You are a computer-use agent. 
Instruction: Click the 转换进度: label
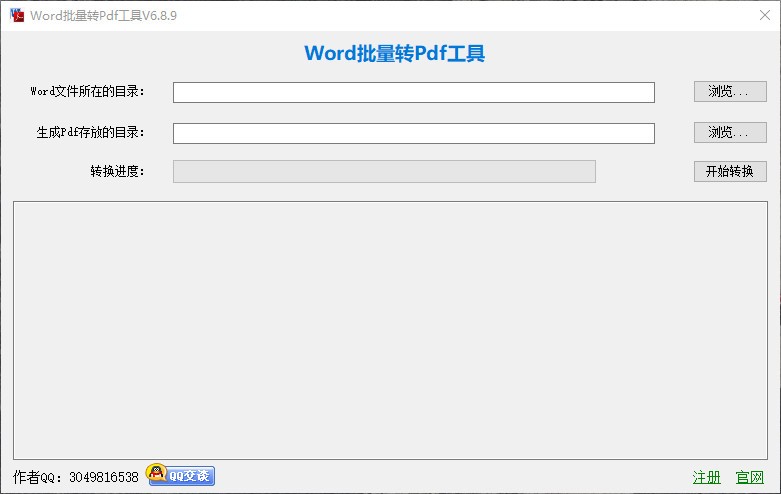pyautogui.click(x=117, y=171)
